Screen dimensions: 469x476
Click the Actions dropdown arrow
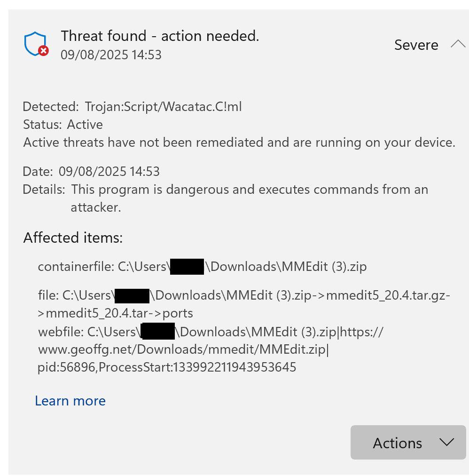445,442
